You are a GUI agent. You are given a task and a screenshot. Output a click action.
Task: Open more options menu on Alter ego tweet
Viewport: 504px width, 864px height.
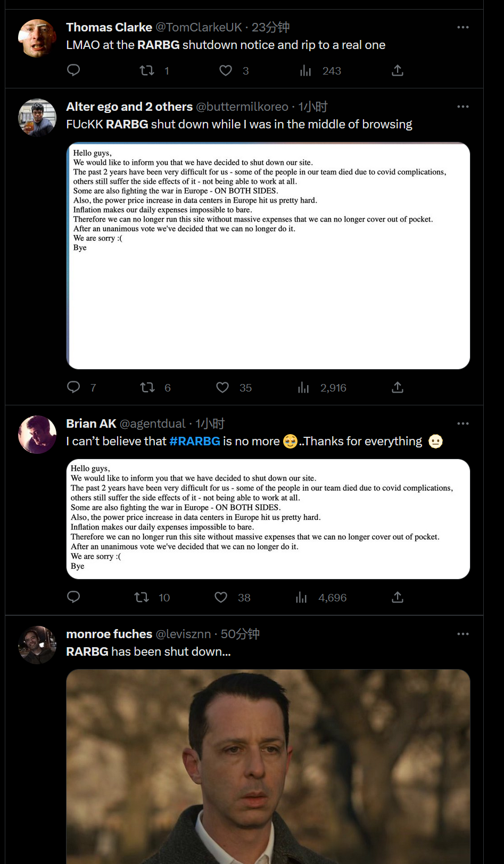tap(463, 107)
